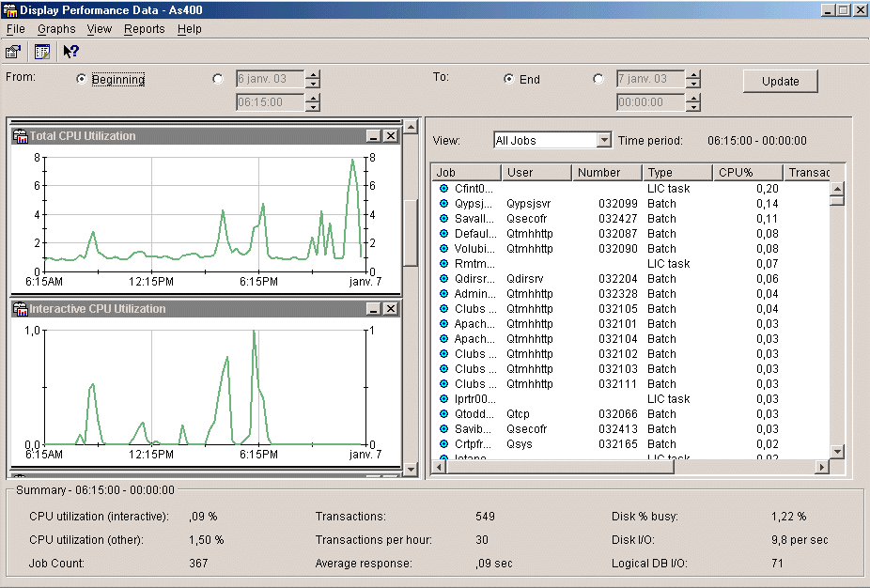Increase the From date 6 janv. 03

(x=313, y=75)
